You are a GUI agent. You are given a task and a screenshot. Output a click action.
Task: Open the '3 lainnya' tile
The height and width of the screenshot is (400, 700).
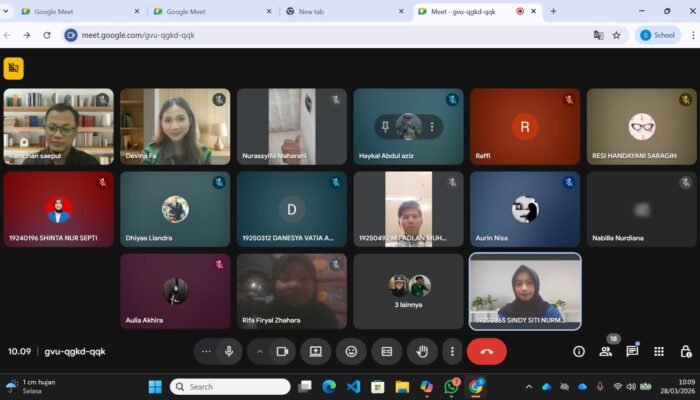point(408,292)
